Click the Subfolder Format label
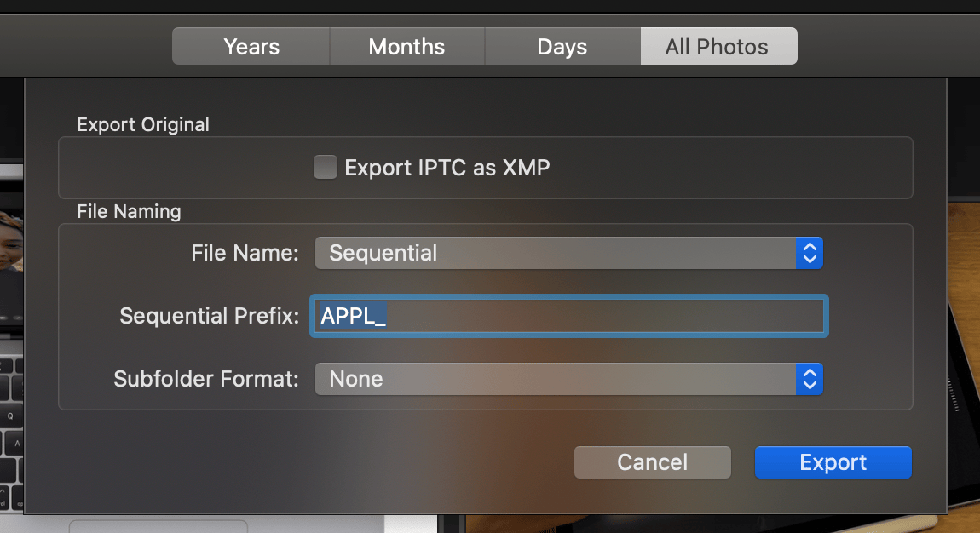The width and height of the screenshot is (980, 533). (206, 379)
